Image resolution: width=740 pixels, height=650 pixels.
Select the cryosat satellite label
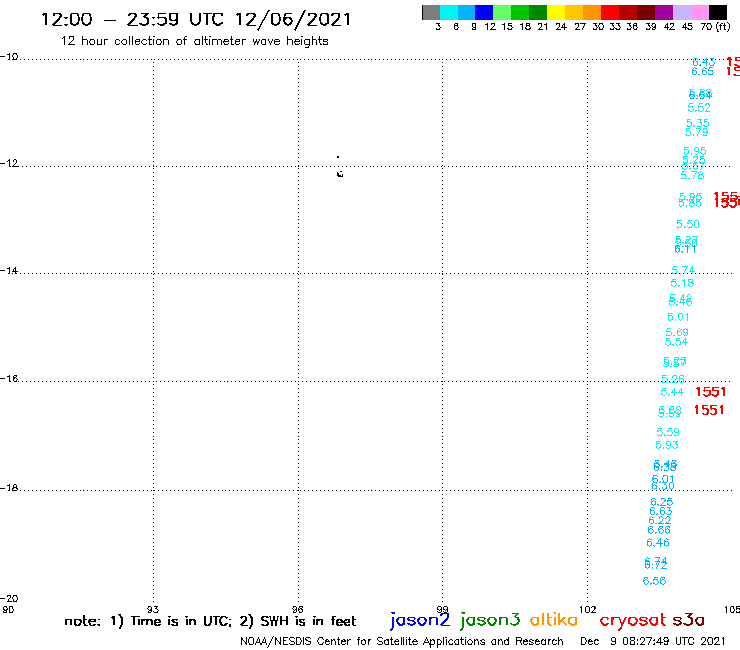click(x=632, y=620)
